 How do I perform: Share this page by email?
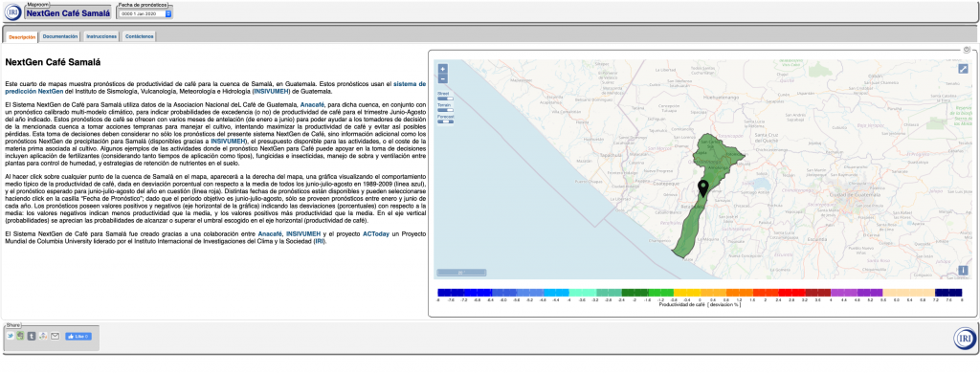[55, 336]
